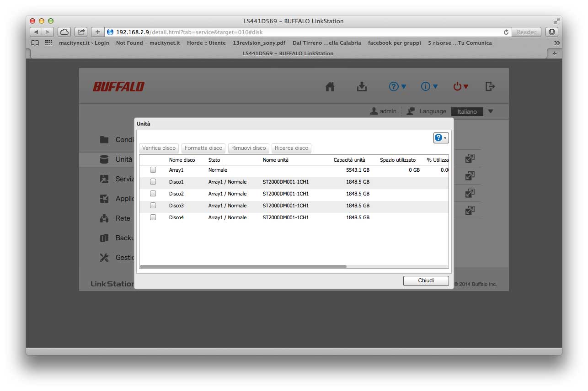
Task: Click the horizontal scrollbar in disk table
Action: [243, 266]
